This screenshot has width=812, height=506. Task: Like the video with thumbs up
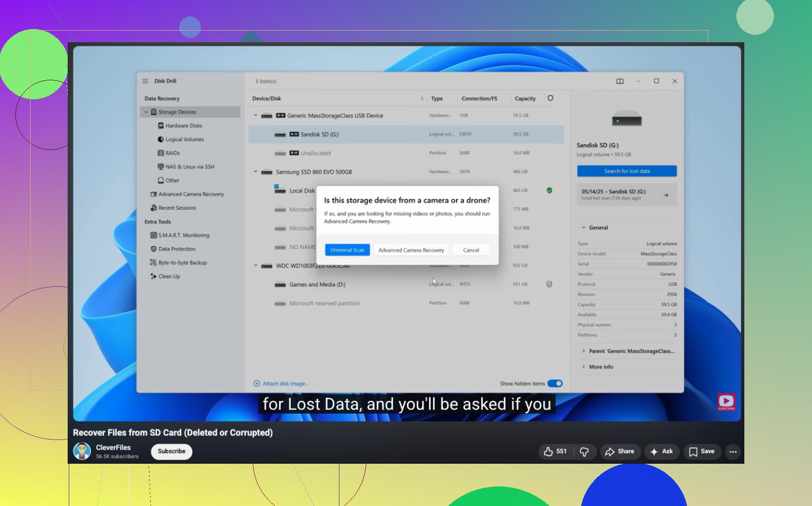[x=555, y=452]
